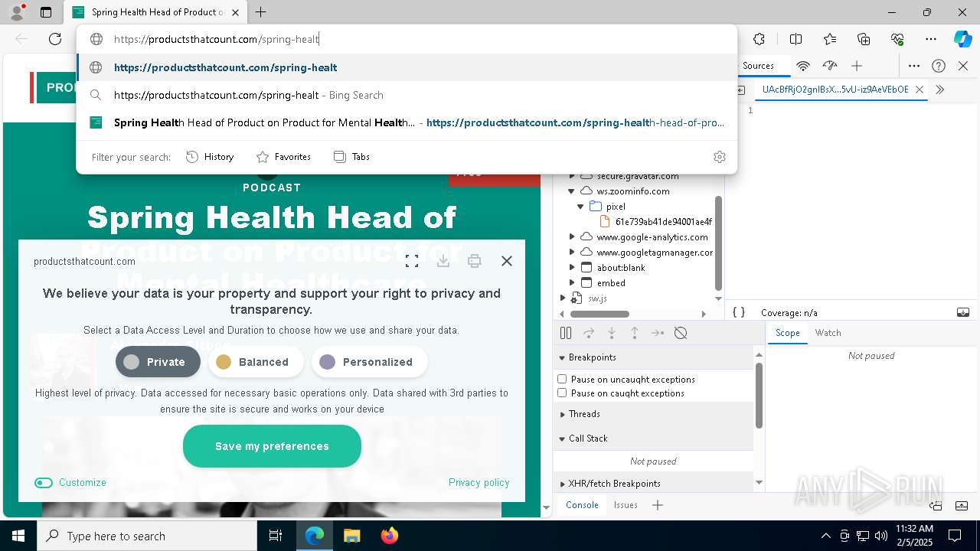
Task: Click Deactivate breakpoints icon
Action: pyautogui.click(x=681, y=333)
